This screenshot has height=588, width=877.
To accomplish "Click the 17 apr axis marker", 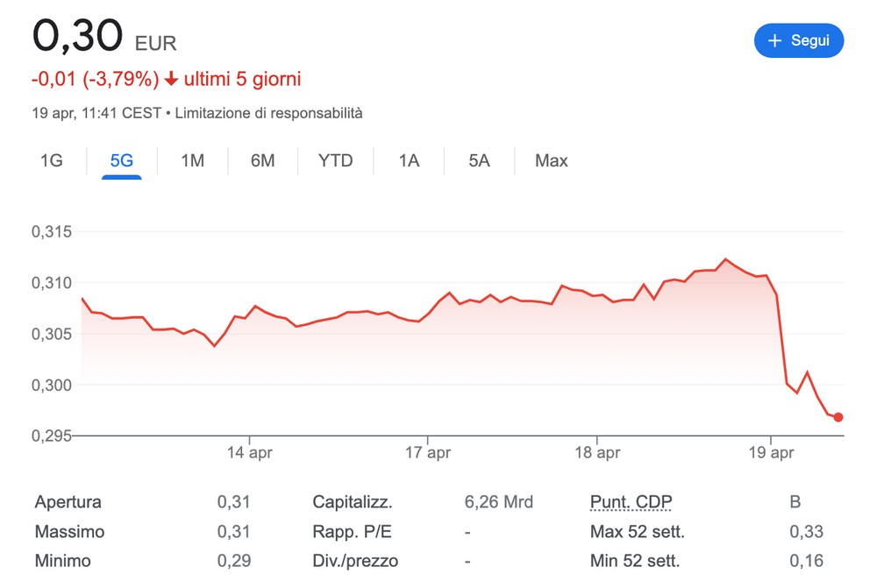I will coord(428,451).
